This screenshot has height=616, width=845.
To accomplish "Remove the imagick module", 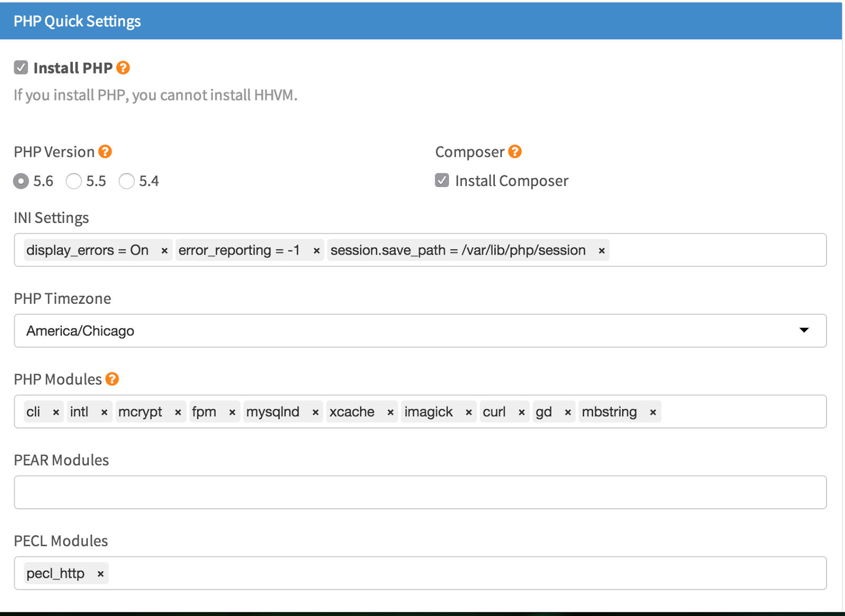I will pyautogui.click(x=468, y=413).
